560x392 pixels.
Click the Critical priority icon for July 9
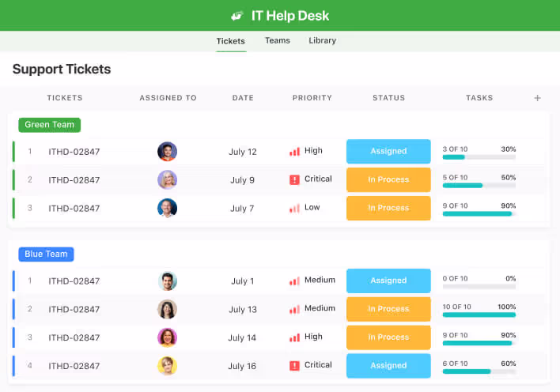[295, 179]
